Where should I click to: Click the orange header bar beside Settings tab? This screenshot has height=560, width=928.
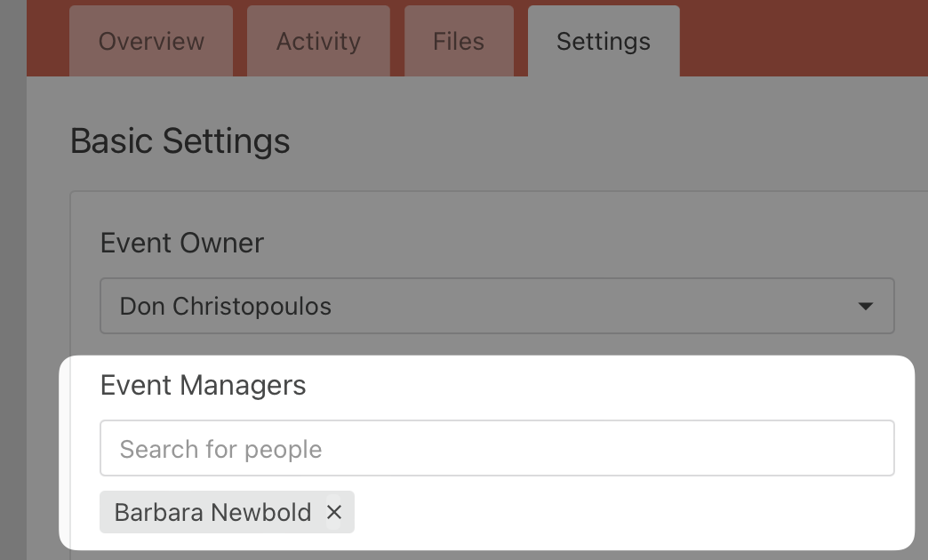800,37
